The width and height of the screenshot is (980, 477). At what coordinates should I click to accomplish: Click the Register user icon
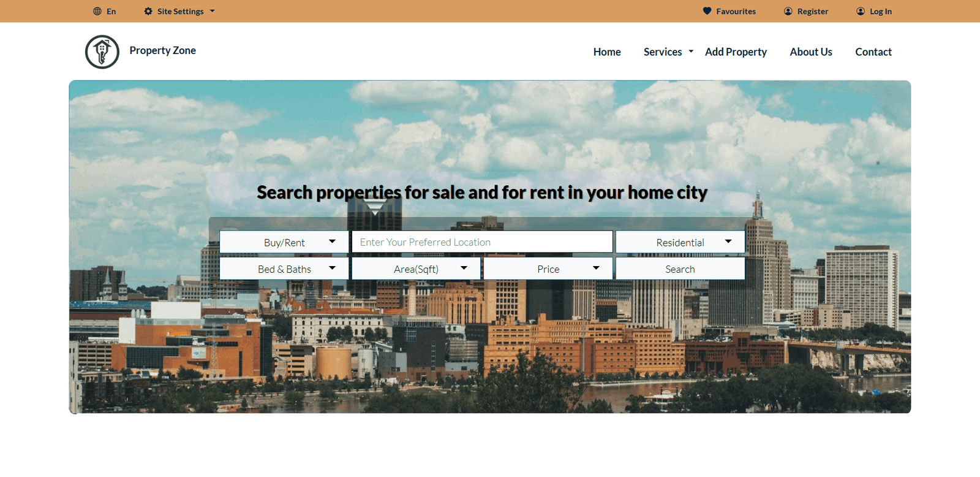click(x=788, y=11)
